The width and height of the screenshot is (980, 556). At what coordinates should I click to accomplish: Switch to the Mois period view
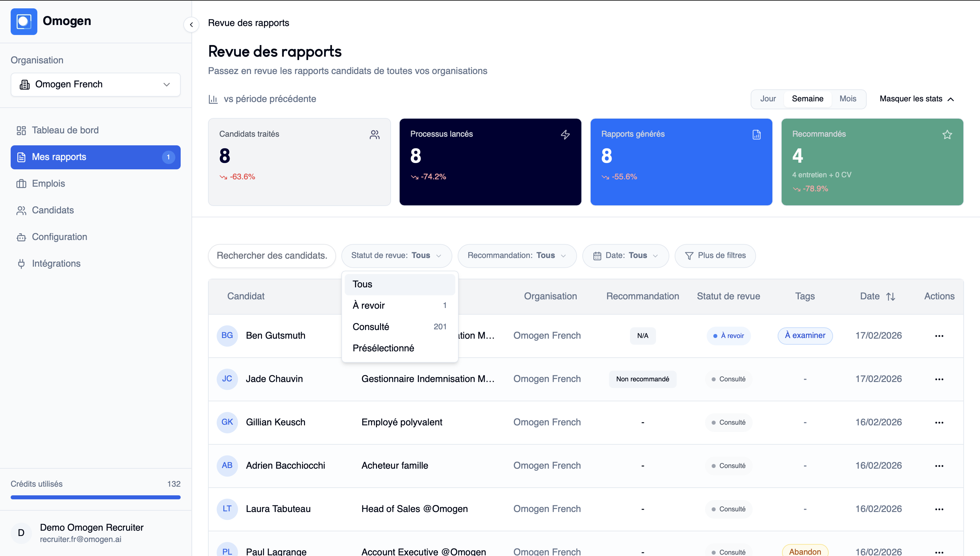pyautogui.click(x=848, y=99)
